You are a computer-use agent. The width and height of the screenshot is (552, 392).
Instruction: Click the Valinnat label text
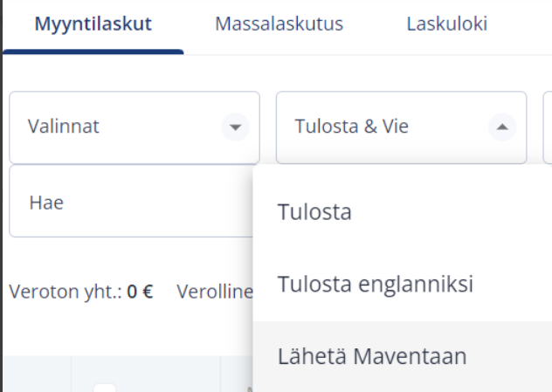point(64,127)
